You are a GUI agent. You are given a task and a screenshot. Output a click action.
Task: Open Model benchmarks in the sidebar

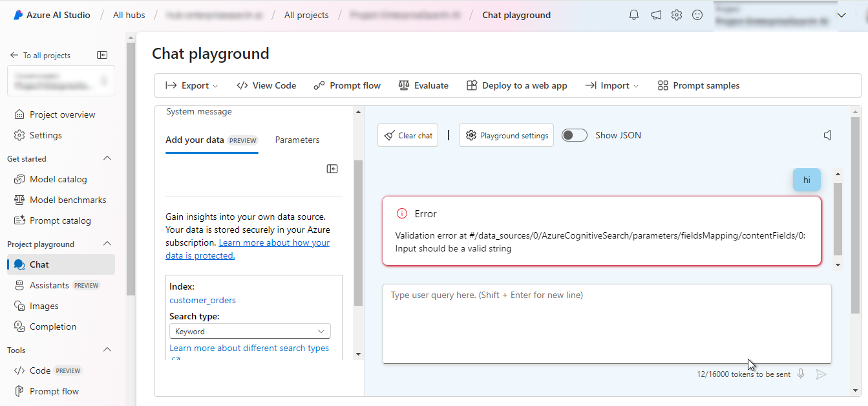[66, 199]
